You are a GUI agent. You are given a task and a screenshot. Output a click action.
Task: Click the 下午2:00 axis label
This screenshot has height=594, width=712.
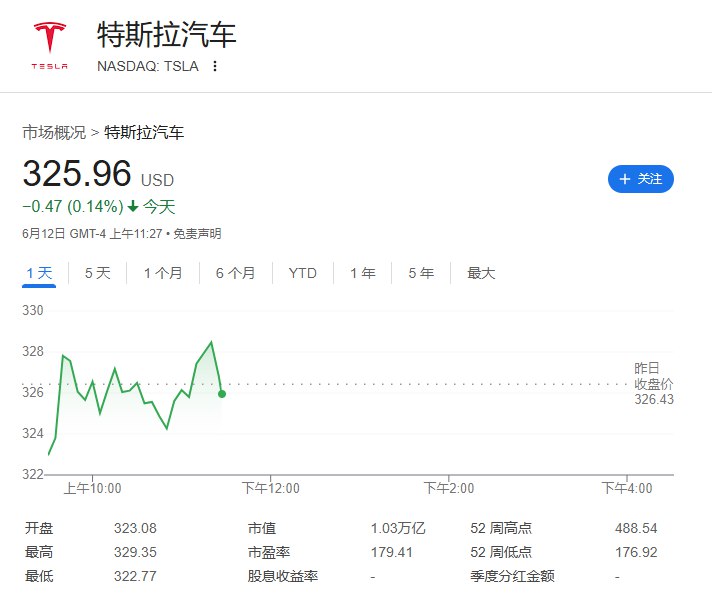(449, 489)
